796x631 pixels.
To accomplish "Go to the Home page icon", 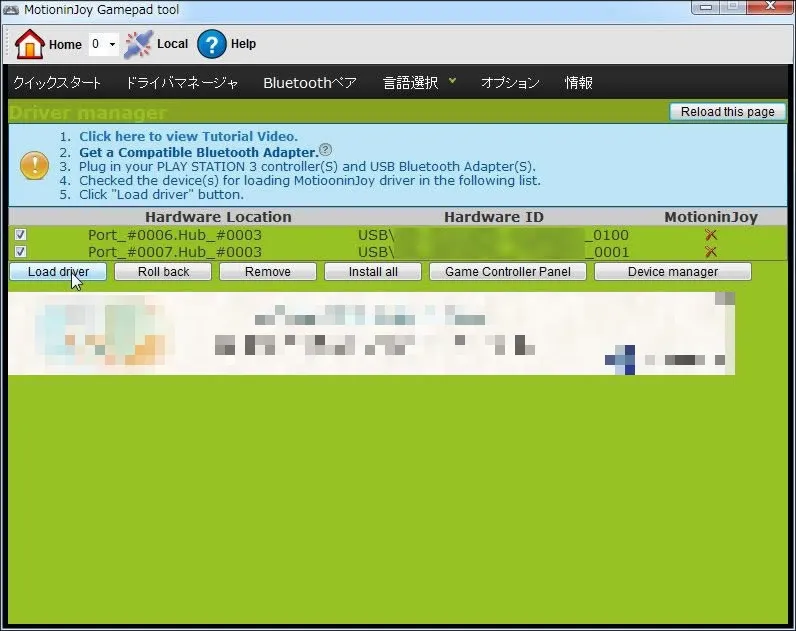I will click(x=29, y=44).
